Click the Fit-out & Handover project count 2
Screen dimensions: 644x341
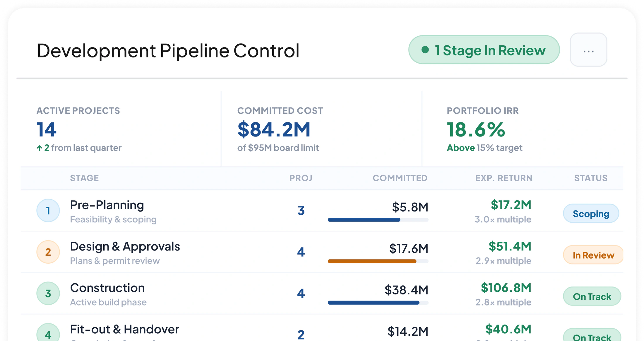[x=301, y=335]
